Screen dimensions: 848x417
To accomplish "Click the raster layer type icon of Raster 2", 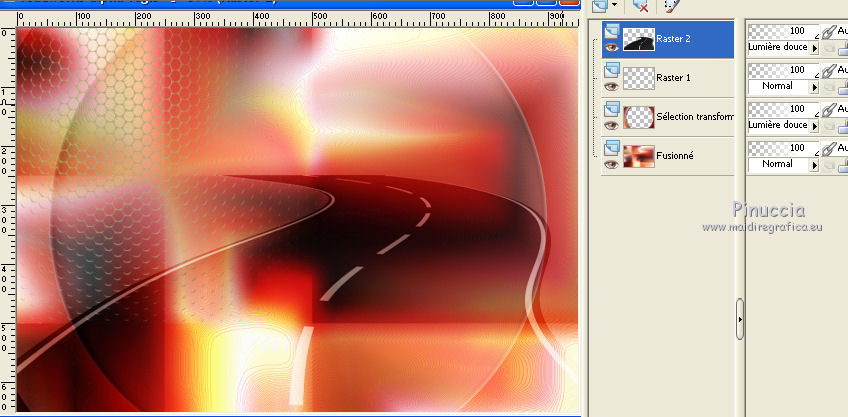I will 612,31.
